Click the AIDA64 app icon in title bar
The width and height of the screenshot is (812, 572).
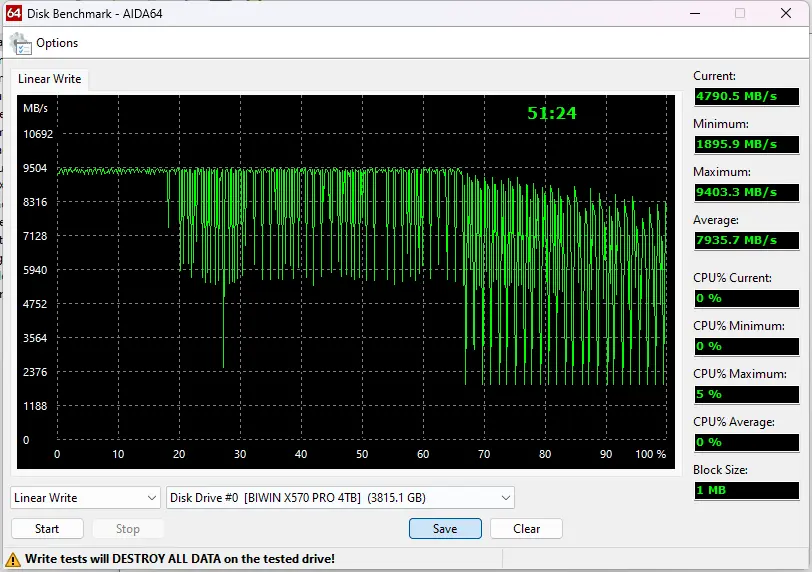(14, 13)
